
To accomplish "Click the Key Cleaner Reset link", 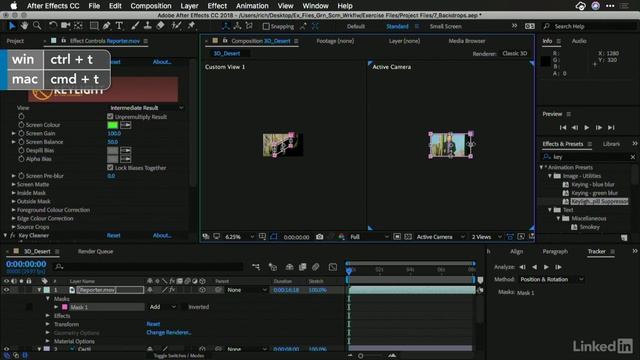I will click(113, 236).
